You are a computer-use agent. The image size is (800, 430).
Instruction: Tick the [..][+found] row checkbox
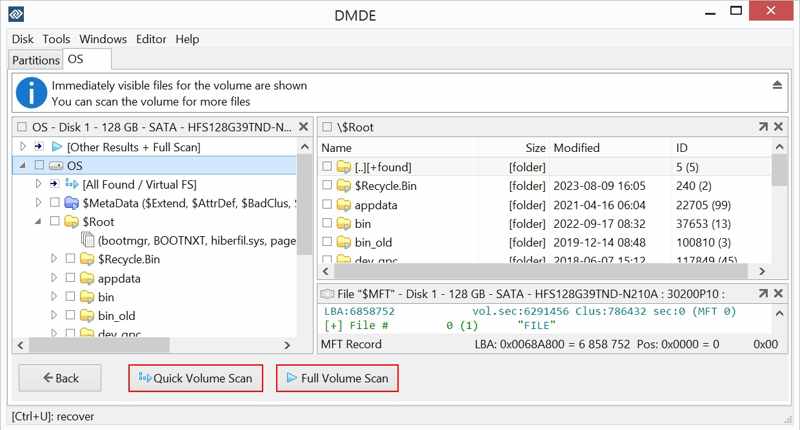tap(327, 166)
